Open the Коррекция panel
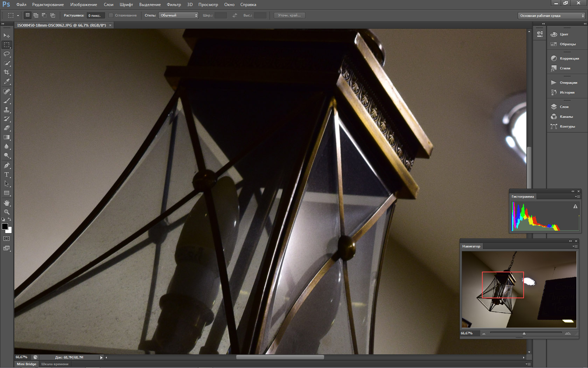The height and width of the screenshot is (368, 588). tap(569, 58)
